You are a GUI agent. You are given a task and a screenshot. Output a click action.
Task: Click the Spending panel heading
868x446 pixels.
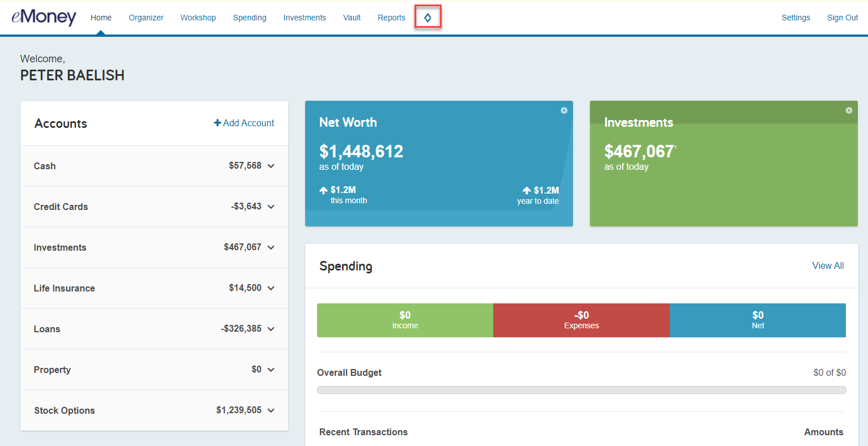coord(346,266)
